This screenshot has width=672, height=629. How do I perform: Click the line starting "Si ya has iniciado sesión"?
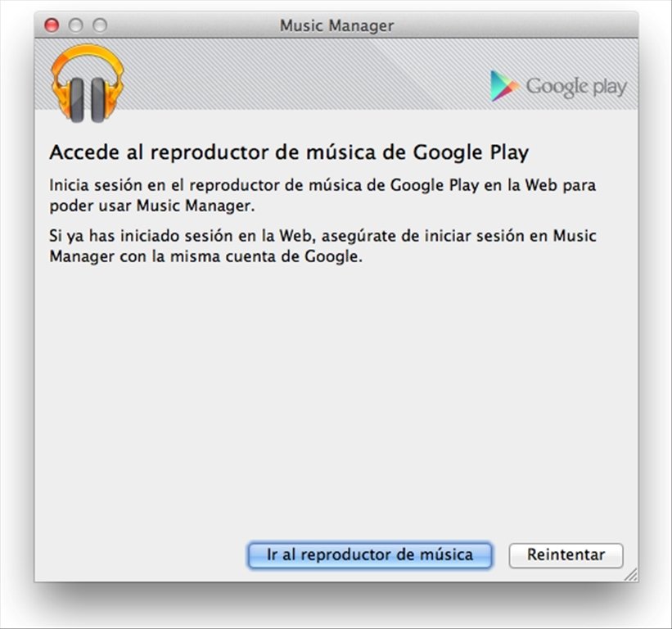322,236
